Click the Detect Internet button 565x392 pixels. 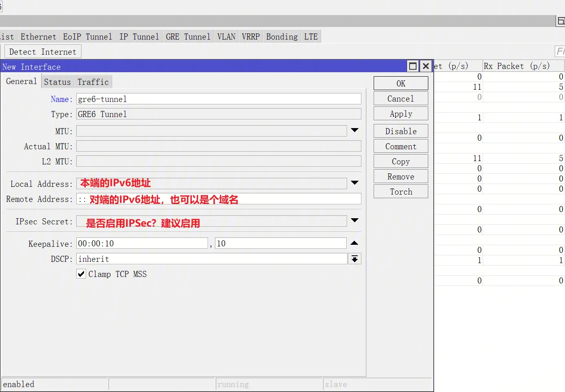(x=43, y=52)
